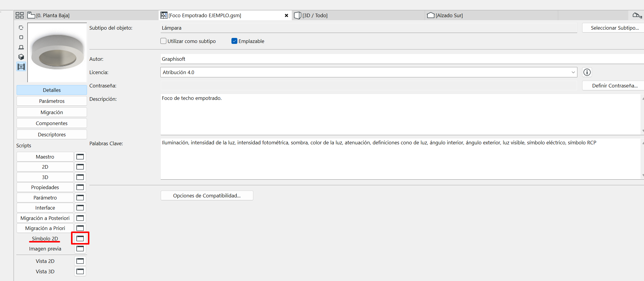
Task: Open Interface script window icon
Action: pyautogui.click(x=80, y=207)
